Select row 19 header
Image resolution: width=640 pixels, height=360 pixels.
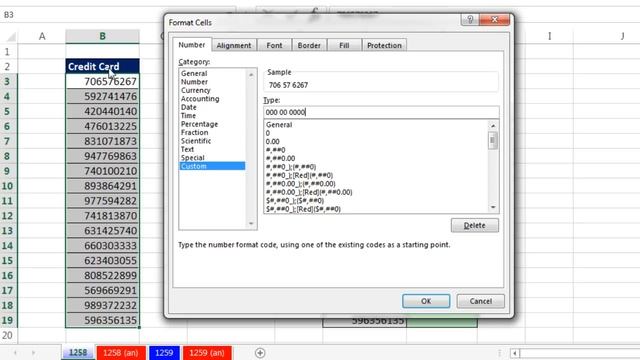8,320
